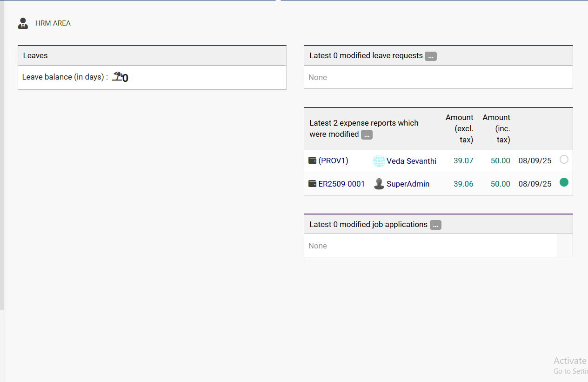Image resolution: width=588 pixels, height=382 pixels.
Task: Open Veda Sevanthi's user profile link
Action: click(x=411, y=161)
